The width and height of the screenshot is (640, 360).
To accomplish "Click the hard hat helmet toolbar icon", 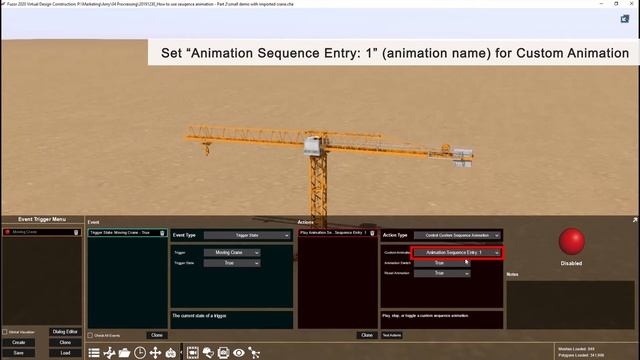I will point(208,353).
